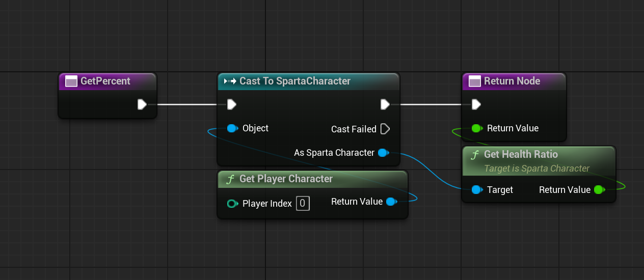Click the Return Node execution input pin

pos(476,104)
